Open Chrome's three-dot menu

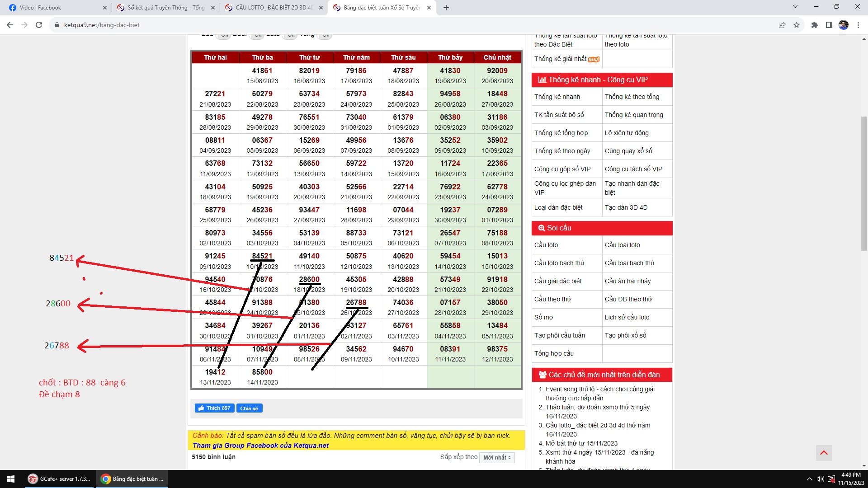[x=858, y=25]
